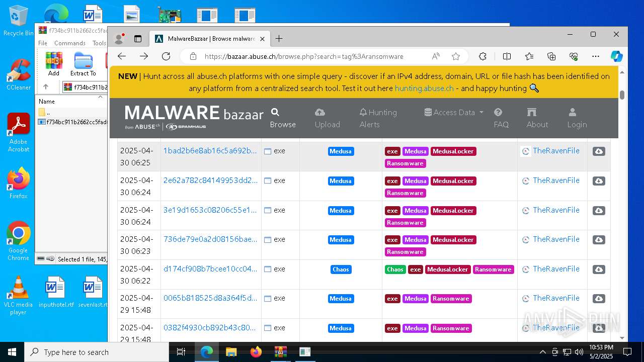Reload the MalwareBazaar page
644x362 pixels.
click(x=166, y=56)
